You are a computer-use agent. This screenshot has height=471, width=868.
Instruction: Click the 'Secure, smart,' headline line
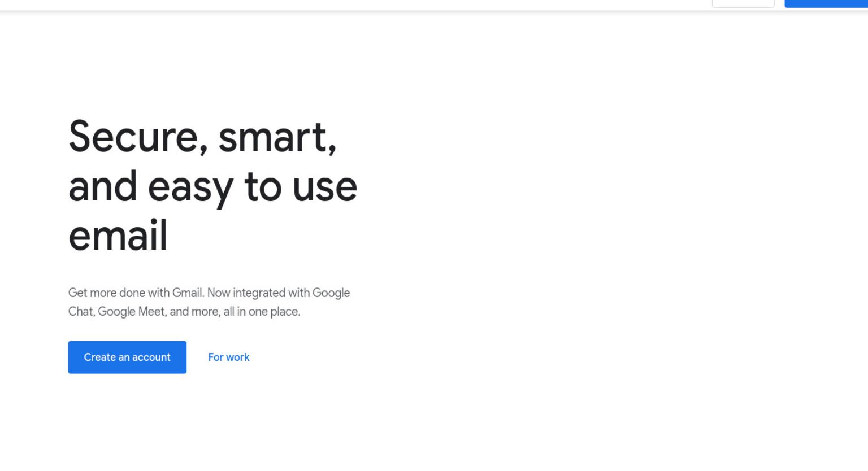pos(203,137)
